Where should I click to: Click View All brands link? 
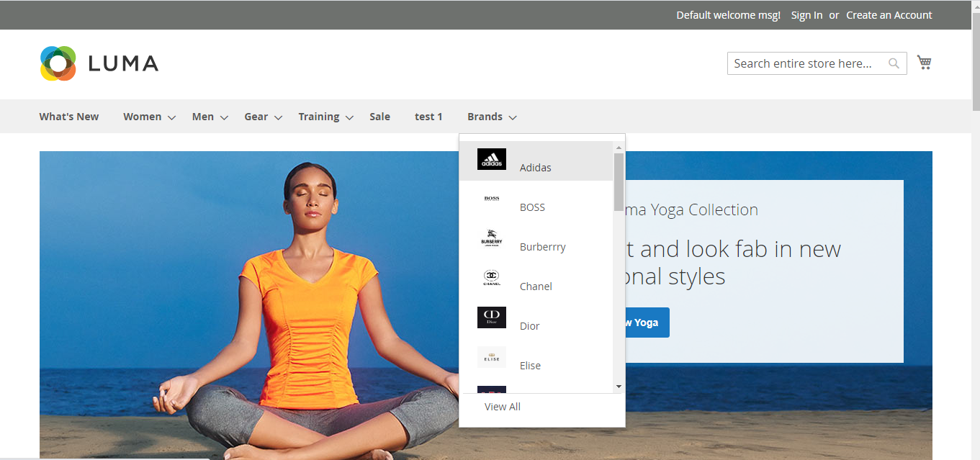point(503,407)
